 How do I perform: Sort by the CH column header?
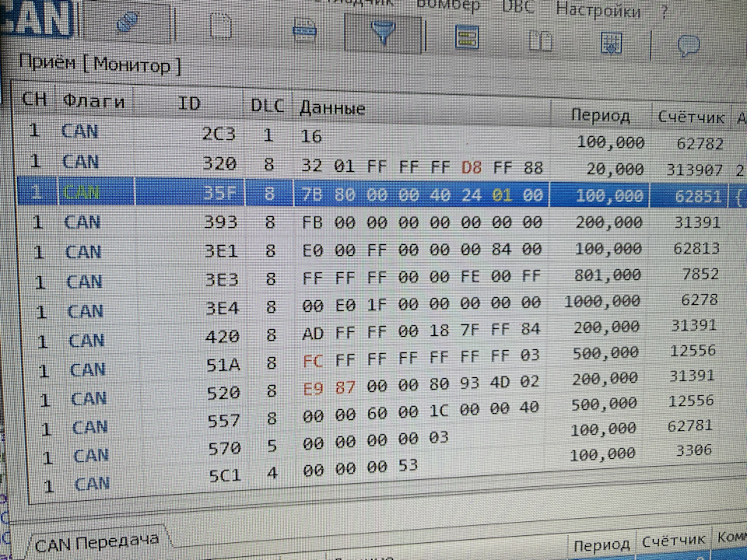34,99
